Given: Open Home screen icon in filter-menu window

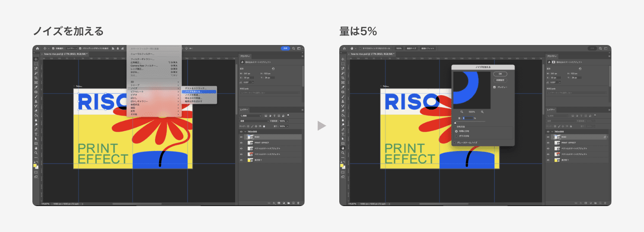Looking at the screenshot, I should pyautogui.click(x=38, y=48).
